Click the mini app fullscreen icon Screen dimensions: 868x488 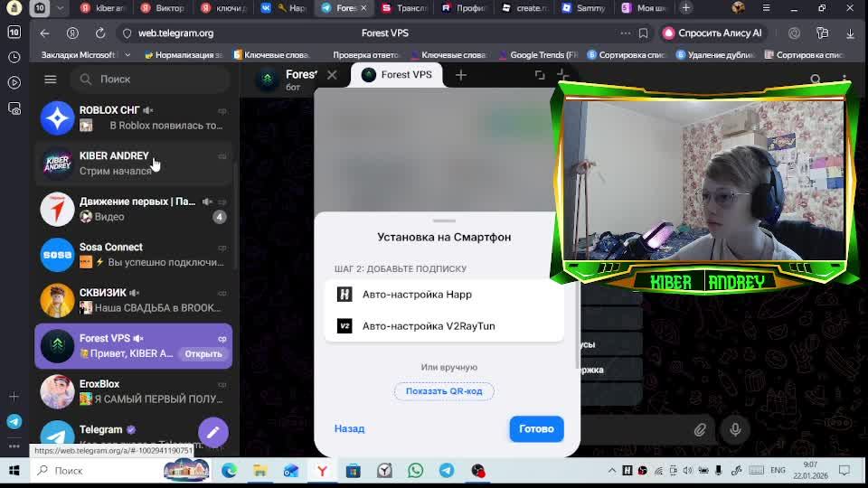click(x=540, y=75)
